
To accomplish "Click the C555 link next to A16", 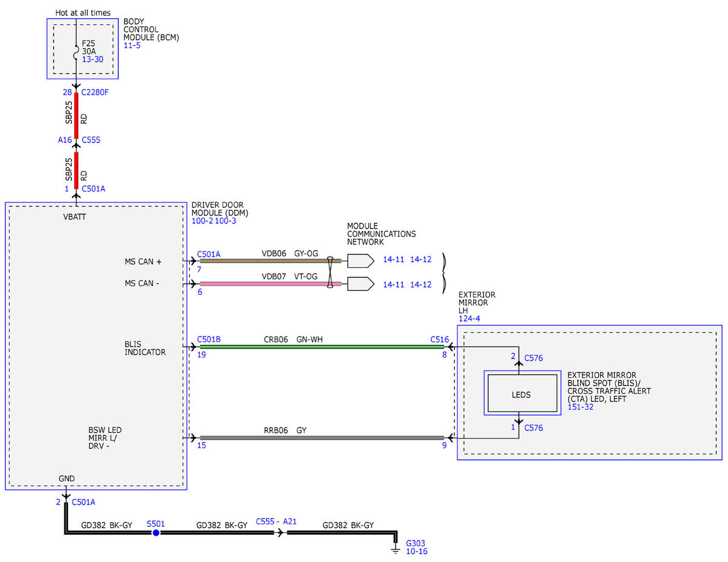I will (x=91, y=140).
